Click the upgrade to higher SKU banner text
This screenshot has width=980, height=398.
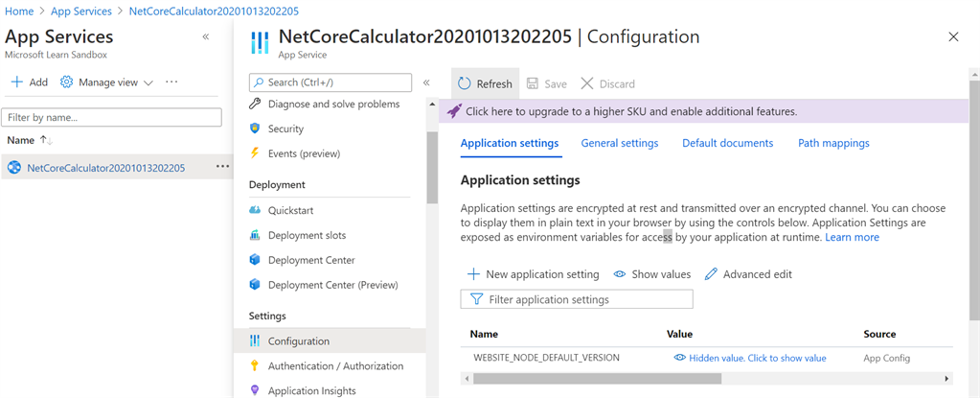[631, 112]
